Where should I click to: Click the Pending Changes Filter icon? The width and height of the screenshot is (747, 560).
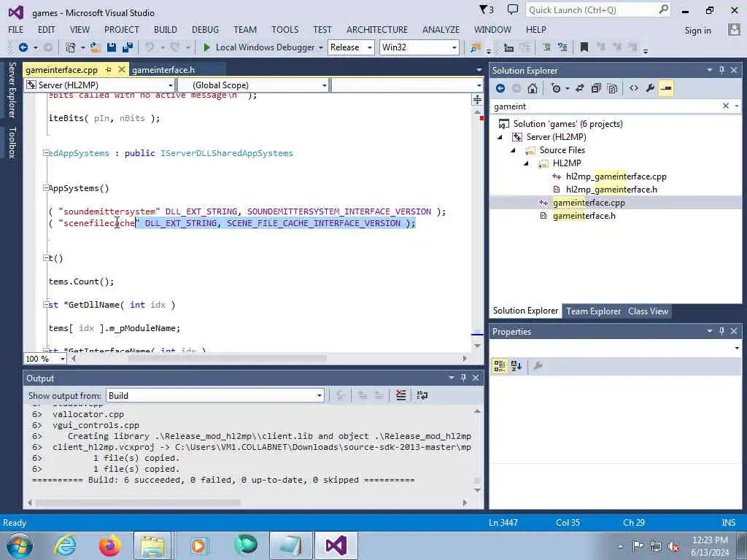point(556,88)
